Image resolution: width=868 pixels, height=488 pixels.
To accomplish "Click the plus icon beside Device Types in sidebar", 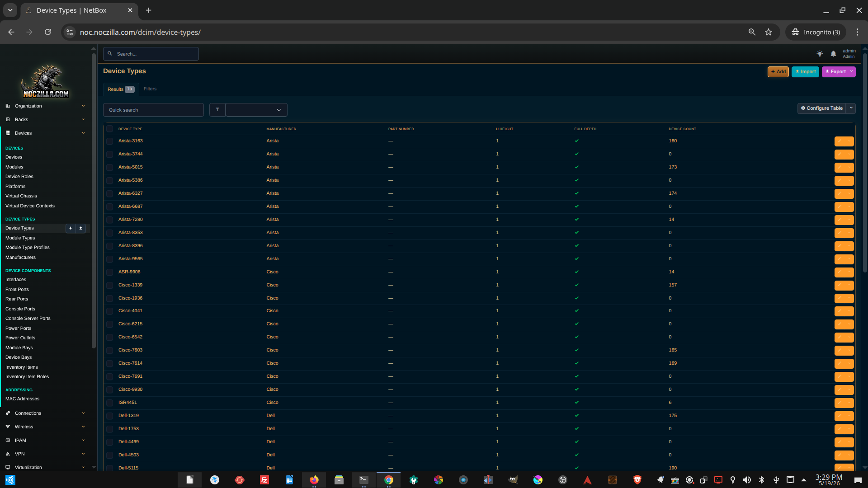I will [x=71, y=228].
